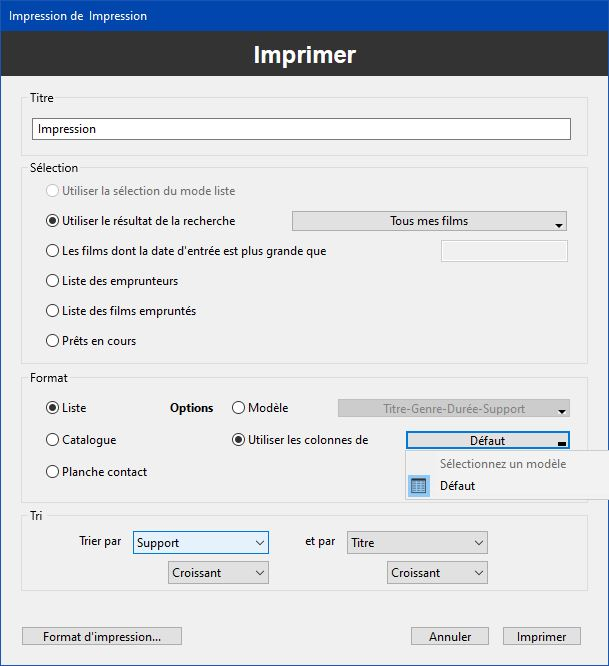Click the table icon beside Défaut
The width and height of the screenshot is (609, 666).
419,486
